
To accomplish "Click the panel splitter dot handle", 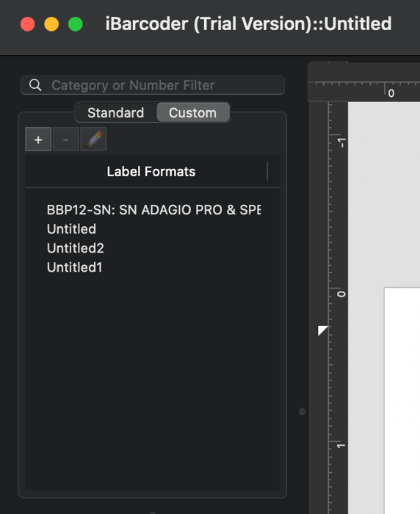I will (302, 411).
